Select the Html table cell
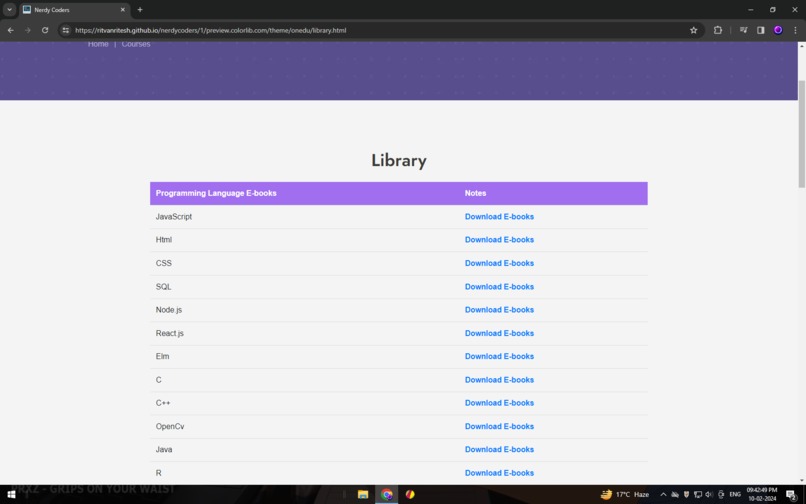806x504 pixels. coord(304,240)
